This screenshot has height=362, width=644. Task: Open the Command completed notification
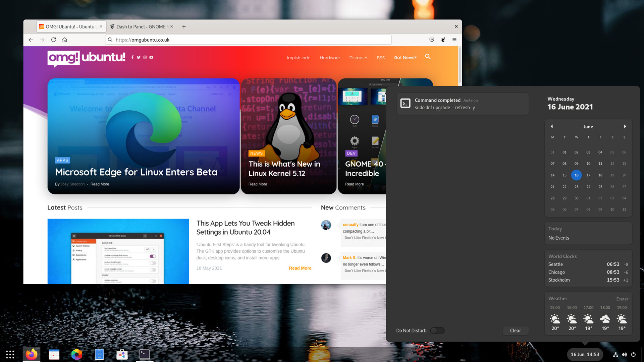coord(463,104)
